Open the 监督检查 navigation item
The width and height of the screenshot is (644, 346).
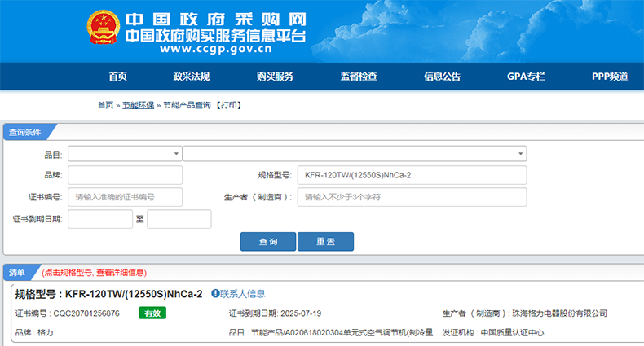tap(359, 77)
